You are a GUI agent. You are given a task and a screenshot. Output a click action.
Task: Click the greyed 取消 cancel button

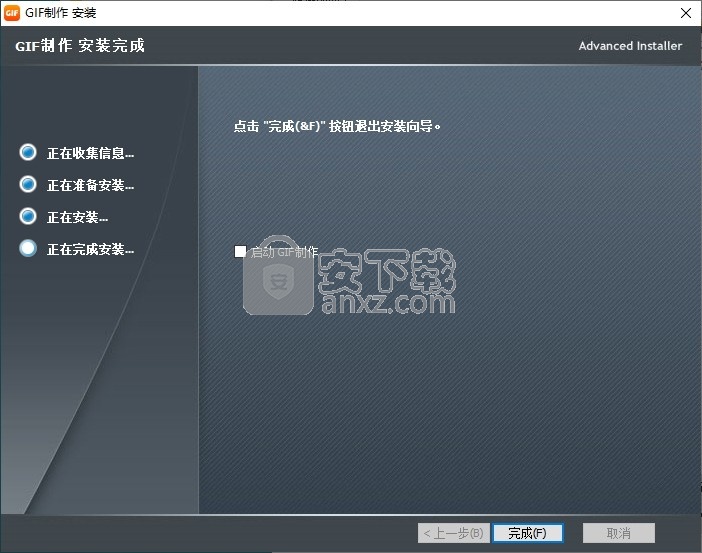click(x=618, y=533)
